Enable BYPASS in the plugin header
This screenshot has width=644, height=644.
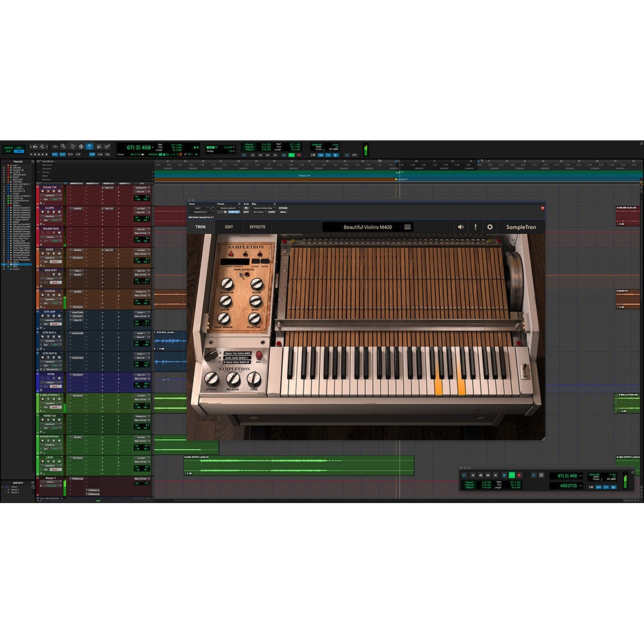[282, 208]
